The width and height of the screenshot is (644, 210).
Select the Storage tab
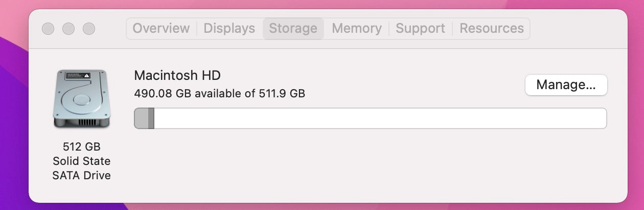(293, 28)
